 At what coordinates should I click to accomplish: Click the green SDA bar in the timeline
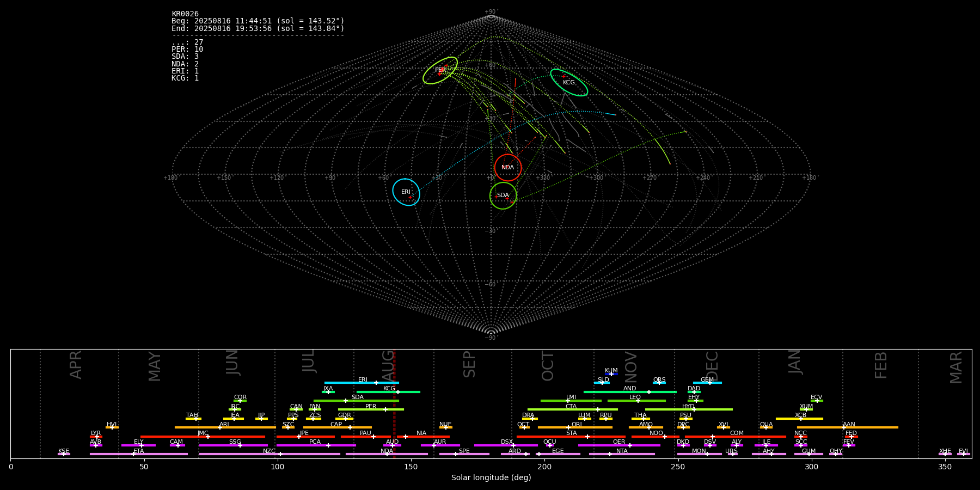point(356,401)
